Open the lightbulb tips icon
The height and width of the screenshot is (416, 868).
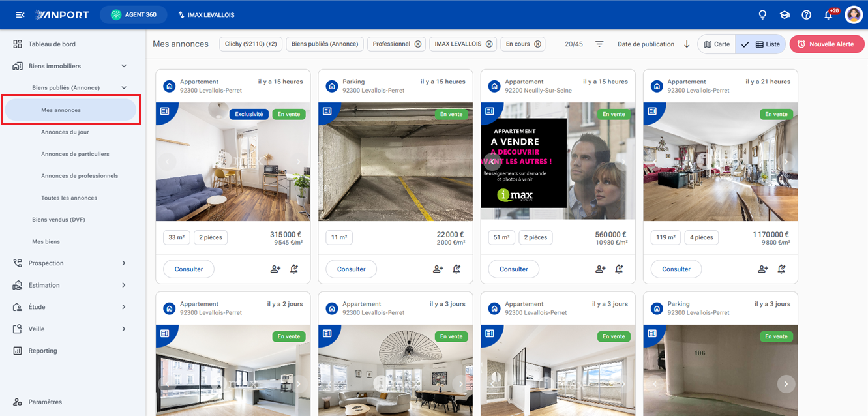click(x=762, y=14)
